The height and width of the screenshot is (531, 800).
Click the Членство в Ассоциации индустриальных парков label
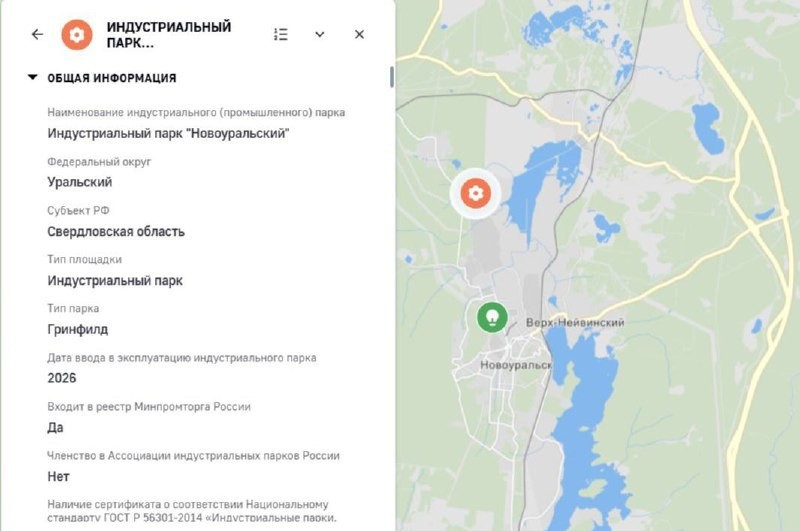pyautogui.click(x=193, y=456)
